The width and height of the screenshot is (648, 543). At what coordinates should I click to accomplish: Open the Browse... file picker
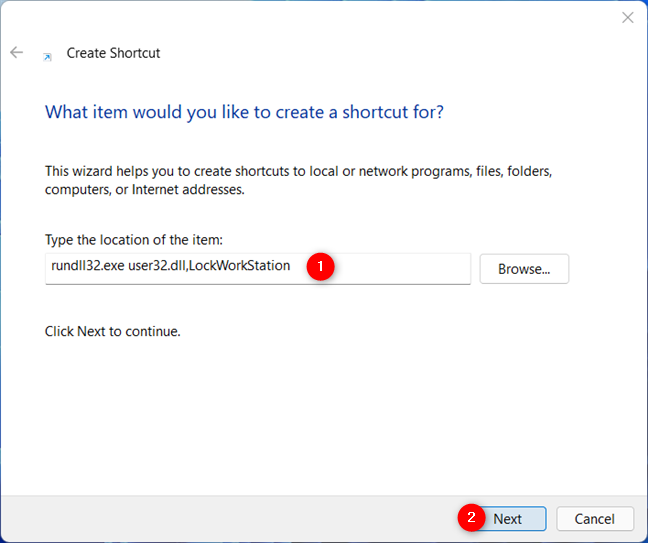click(x=524, y=269)
